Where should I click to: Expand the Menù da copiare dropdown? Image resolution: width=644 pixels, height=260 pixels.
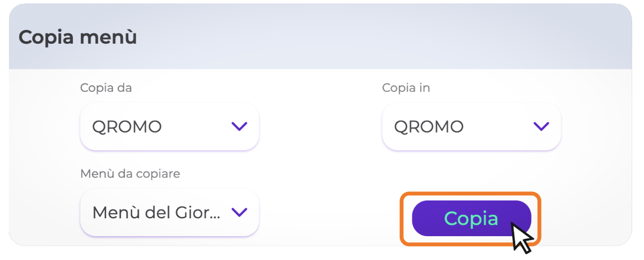point(169,212)
